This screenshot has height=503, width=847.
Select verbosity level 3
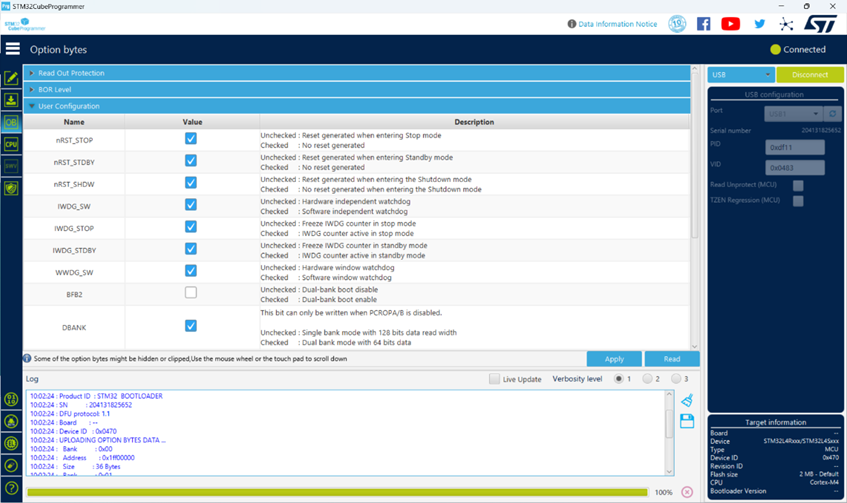pyautogui.click(x=676, y=379)
